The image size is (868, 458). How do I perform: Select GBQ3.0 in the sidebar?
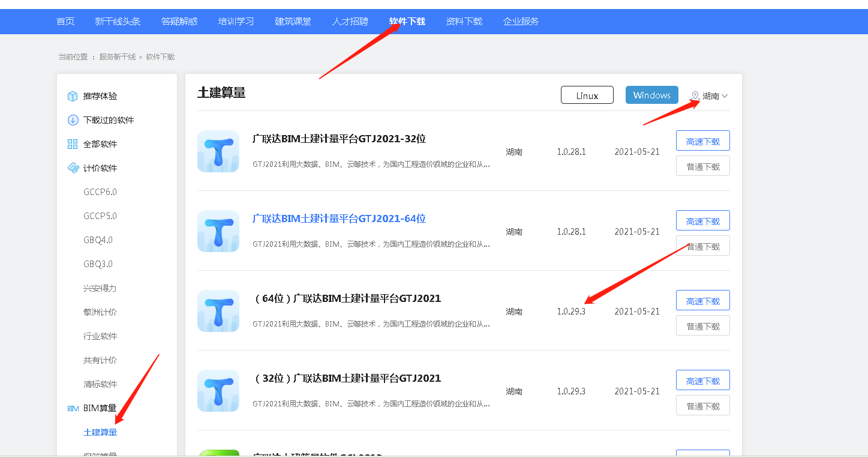pos(98,264)
